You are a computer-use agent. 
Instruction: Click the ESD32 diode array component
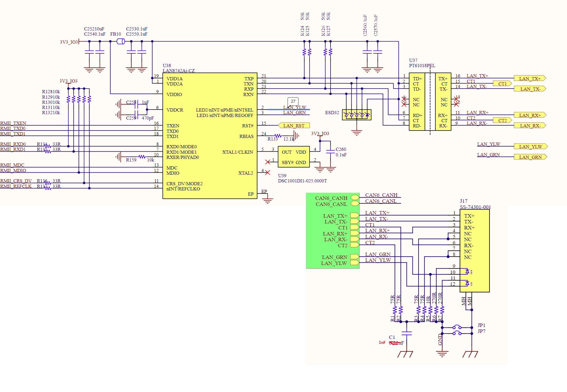pos(357,115)
